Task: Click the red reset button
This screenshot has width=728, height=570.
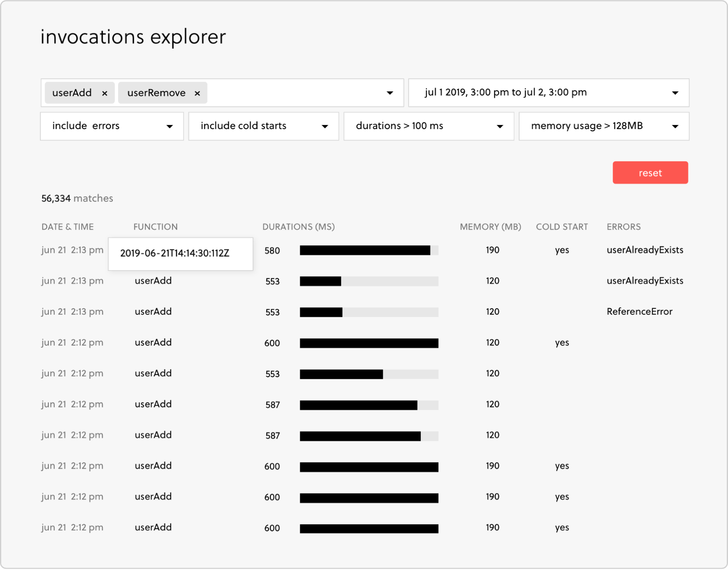Action: point(650,172)
